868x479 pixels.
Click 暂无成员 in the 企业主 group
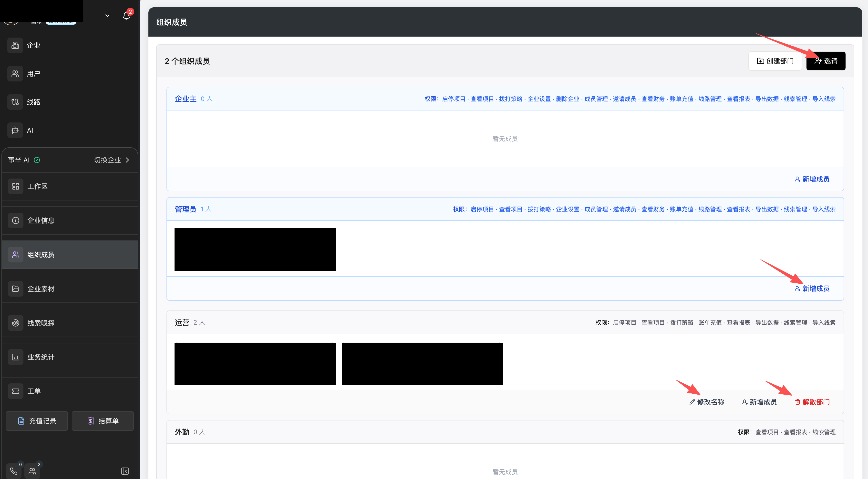[x=505, y=139]
